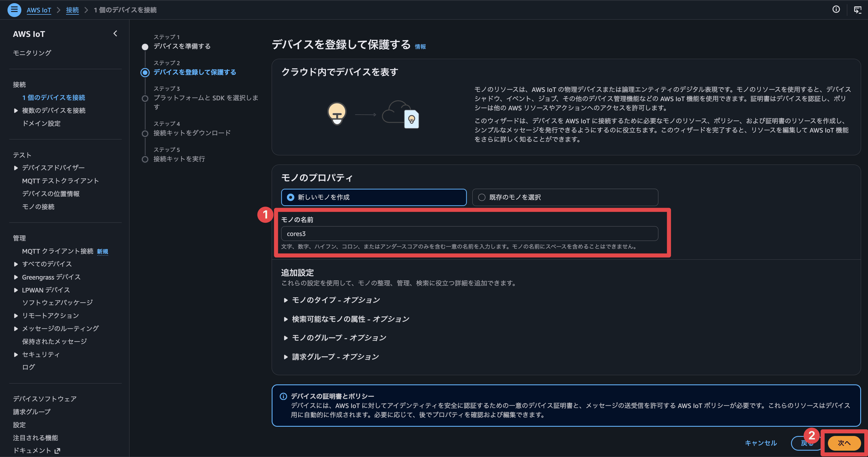Click the 接続 breadcrumb link
The height and width of the screenshot is (457, 868).
[x=72, y=10]
